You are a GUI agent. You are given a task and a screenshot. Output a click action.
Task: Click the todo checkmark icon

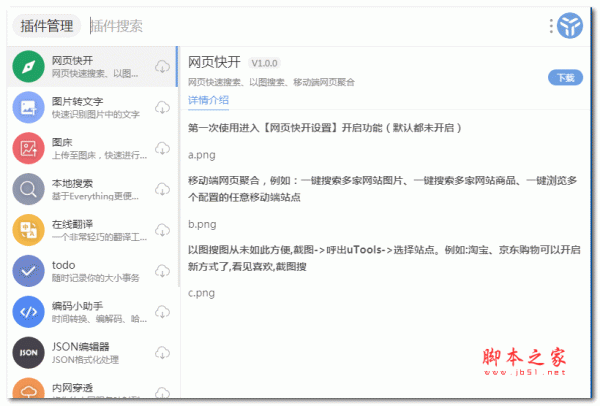click(x=28, y=271)
